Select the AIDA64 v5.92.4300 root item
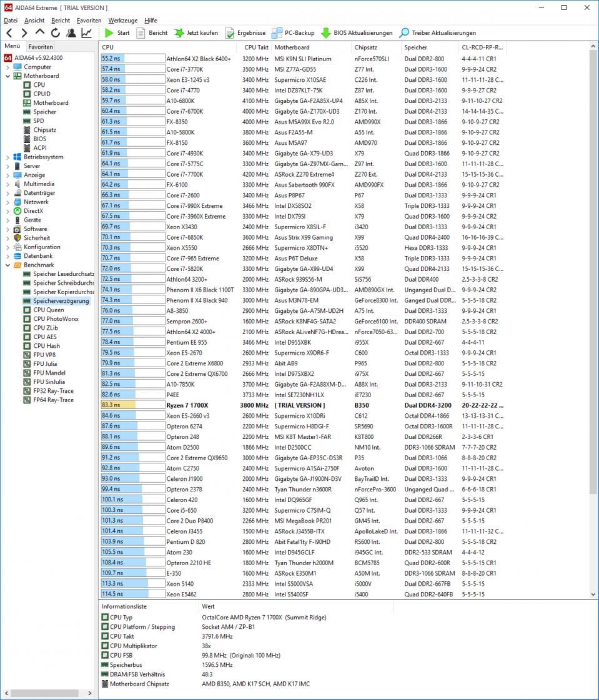 [34, 57]
